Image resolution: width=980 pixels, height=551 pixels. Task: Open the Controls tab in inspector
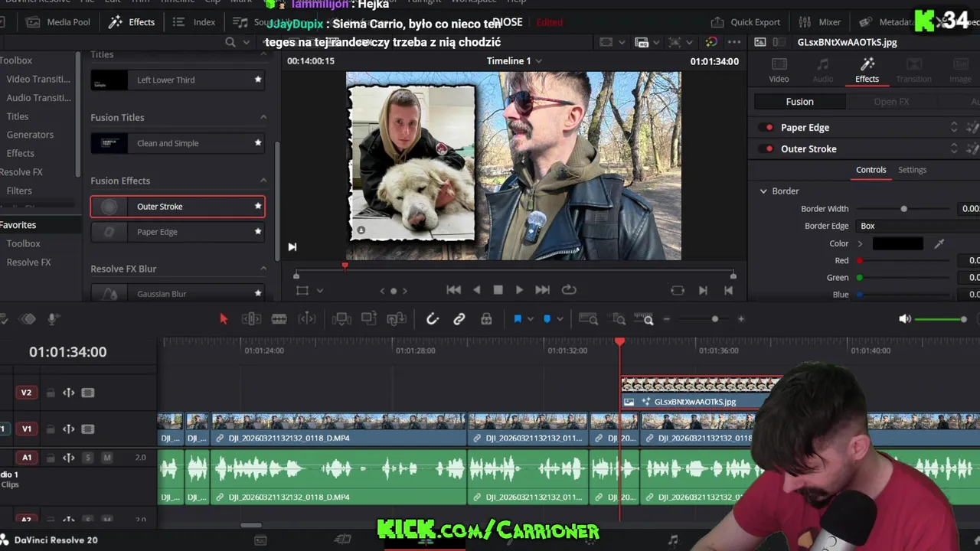[871, 170]
